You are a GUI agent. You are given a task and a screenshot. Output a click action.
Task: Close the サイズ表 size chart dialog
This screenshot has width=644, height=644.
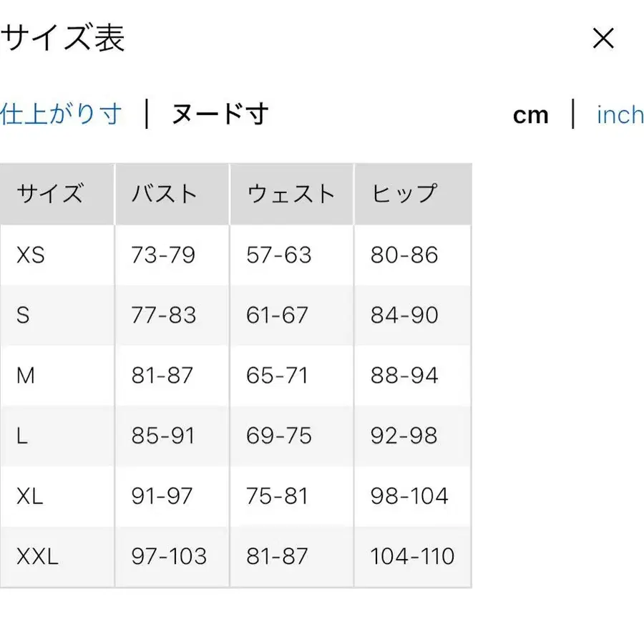pos(603,39)
